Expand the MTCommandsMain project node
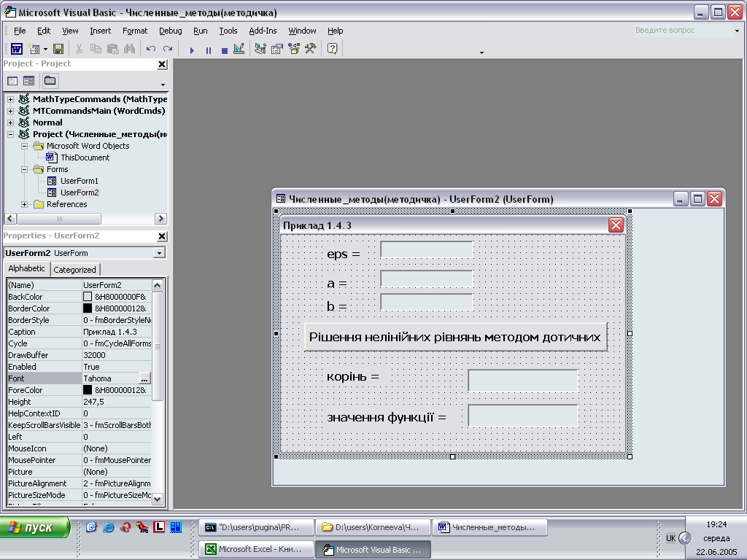The width and height of the screenshot is (747, 560). tap(10, 111)
